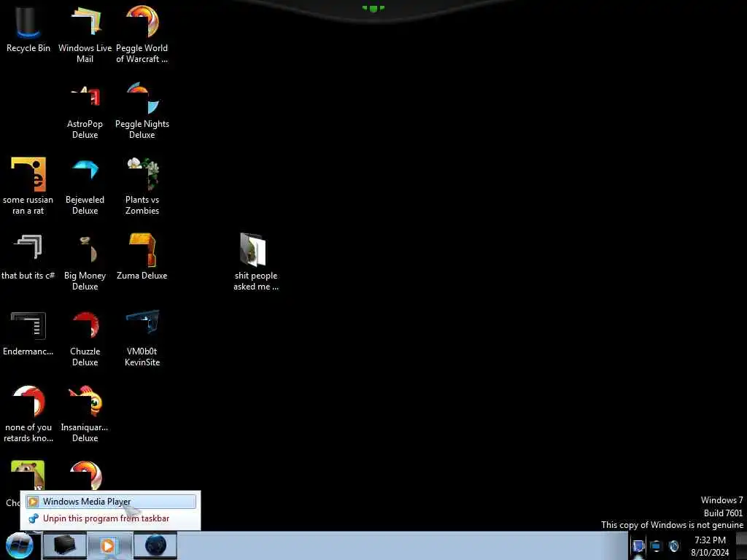Select Big Money Deluxe icon
747x560 pixels.
pos(85,262)
